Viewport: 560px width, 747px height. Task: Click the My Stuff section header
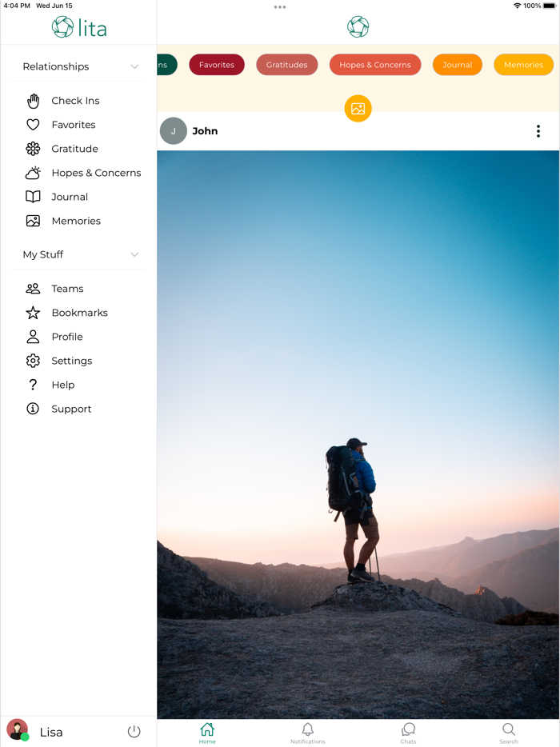tap(78, 255)
